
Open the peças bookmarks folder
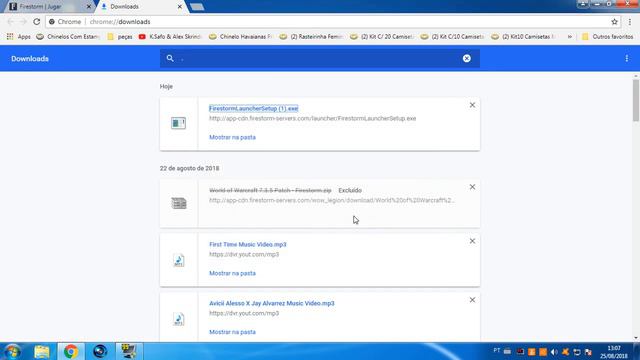[x=120, y=37]
